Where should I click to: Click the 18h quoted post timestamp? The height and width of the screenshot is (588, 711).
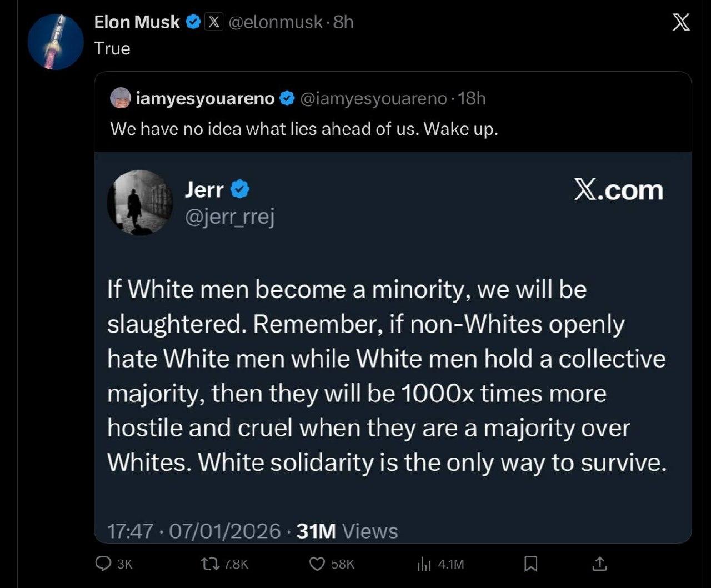pyautogui.click(x=473, y=99)
